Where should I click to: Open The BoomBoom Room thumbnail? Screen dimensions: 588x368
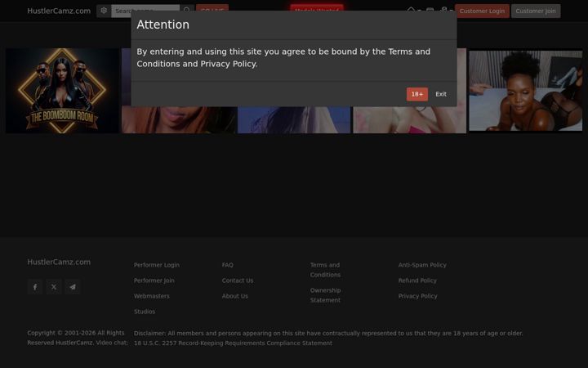pos(62,91)
